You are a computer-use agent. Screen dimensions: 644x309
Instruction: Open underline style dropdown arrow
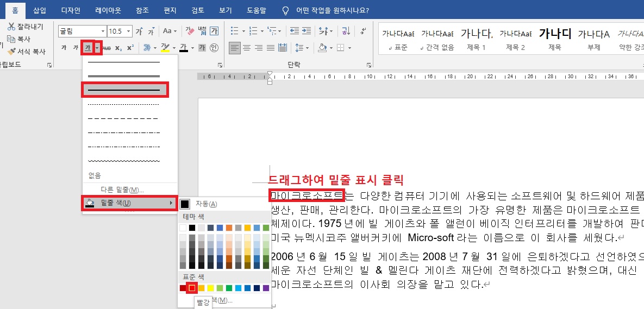pos(97,48)
